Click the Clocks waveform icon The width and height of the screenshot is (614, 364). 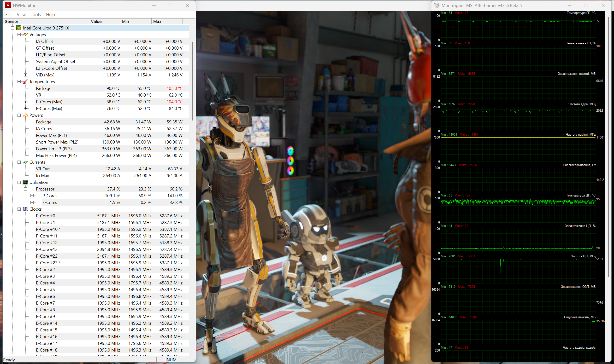click(x=25, y=209)
